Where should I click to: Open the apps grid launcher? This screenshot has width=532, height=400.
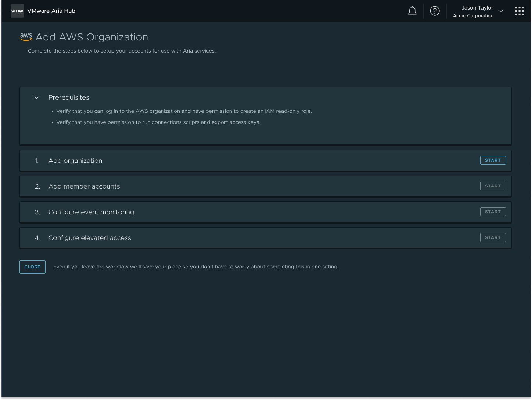click(x=520, y=11)
